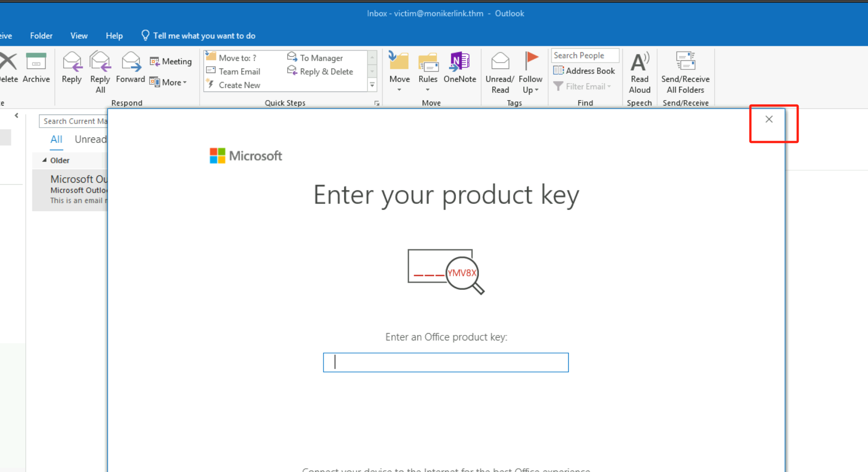This screenshot has height=472, width=868.
Task: Click the Delete icon in the ribbon
Action: click(x=8, y=68)
